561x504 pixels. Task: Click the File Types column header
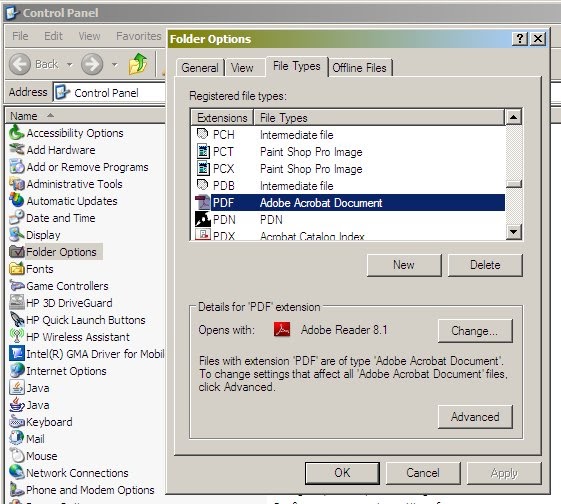coord(379,118)
